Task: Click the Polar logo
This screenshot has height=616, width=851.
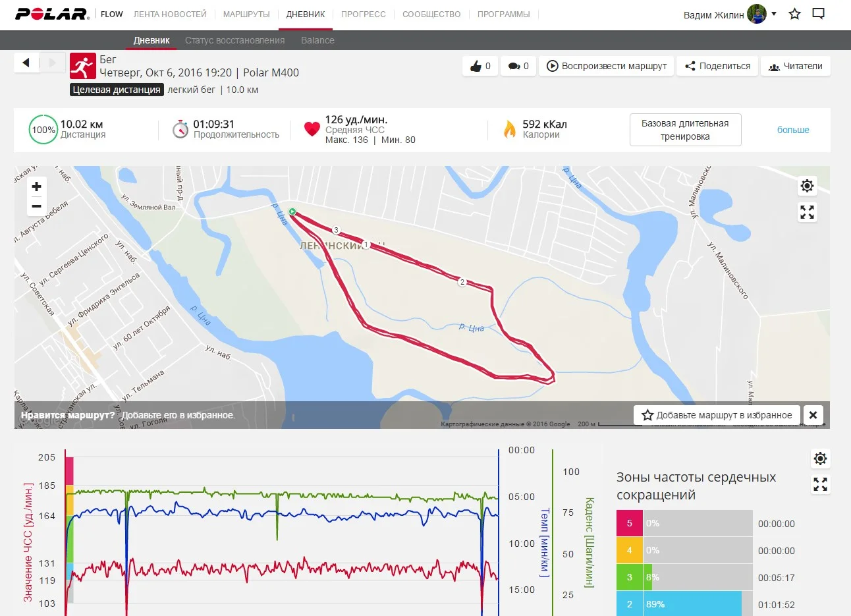Action: click(x=53, y=14)
